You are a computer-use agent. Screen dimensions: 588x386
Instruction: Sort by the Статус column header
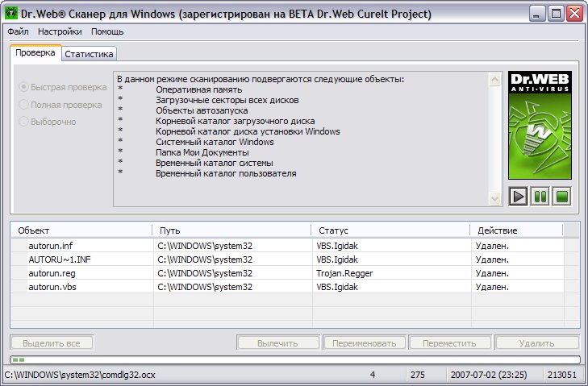(390, 230)
